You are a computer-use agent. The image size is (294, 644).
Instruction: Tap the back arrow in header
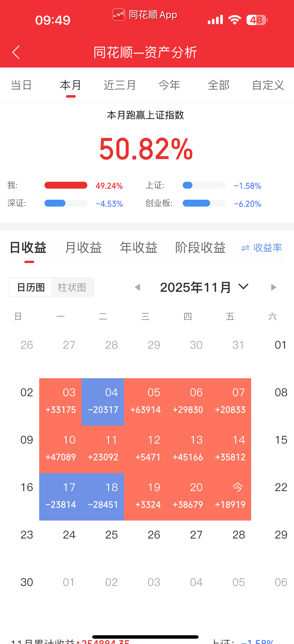tap(16, 52)
